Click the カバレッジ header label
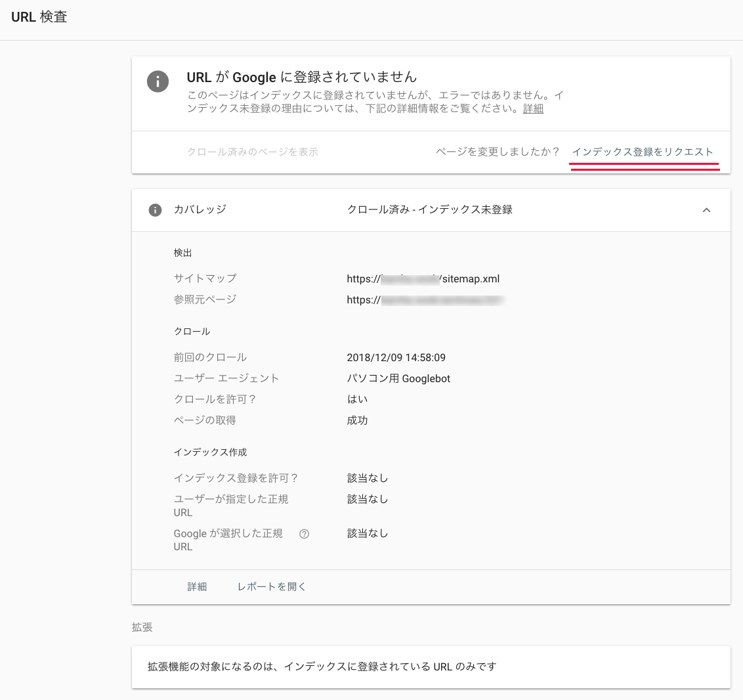Image resolution: width=743 pixels, height=700 pixels. click(x=200, y=210)
